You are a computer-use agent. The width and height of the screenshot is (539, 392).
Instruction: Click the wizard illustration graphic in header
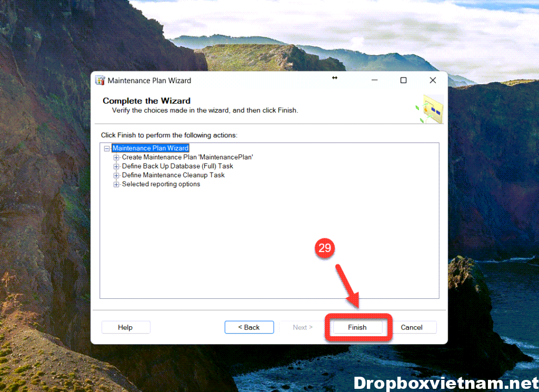point(431,109)
